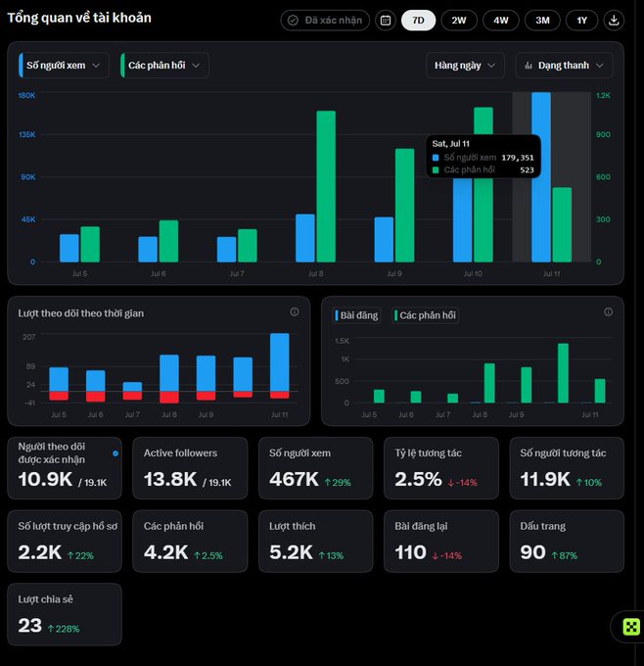This screenshot has width=644, height=666.
Task: Select the 2W time range
Action: (x=459, y=21)
